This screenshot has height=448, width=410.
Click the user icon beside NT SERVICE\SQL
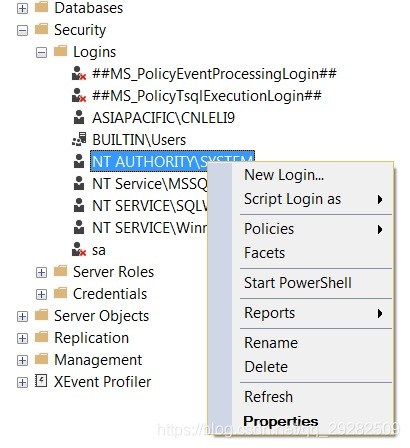point(79,205)
